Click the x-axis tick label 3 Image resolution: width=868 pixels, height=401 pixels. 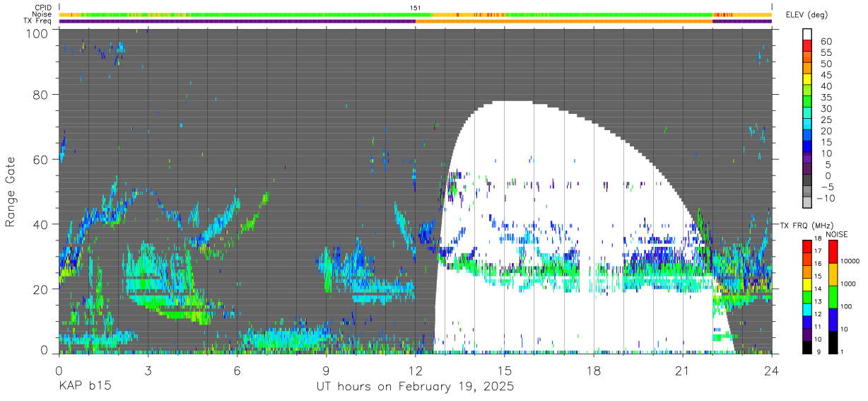[x=148, y=370]
